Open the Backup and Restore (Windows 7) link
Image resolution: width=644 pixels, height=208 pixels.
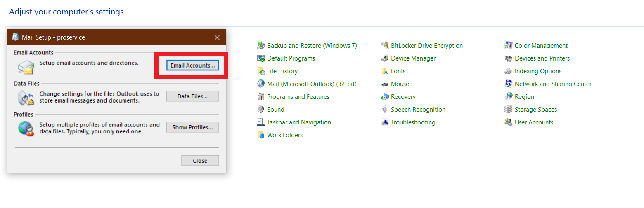coord(312,45)
